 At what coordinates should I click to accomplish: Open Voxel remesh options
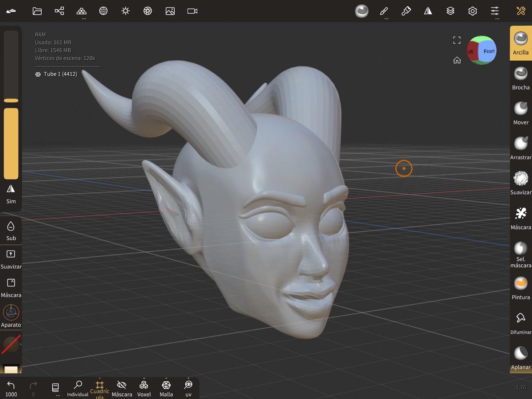click(x=144, y=388)
